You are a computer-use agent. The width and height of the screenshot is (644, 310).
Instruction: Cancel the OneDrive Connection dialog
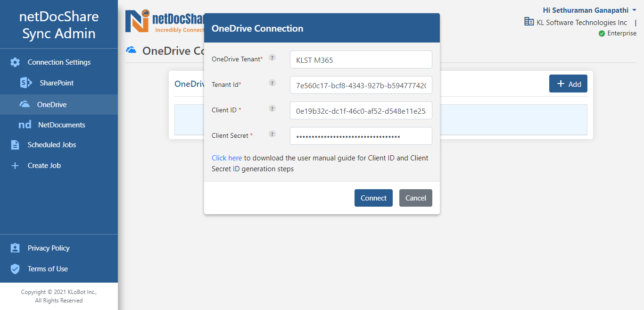click(x=416, y=198)
